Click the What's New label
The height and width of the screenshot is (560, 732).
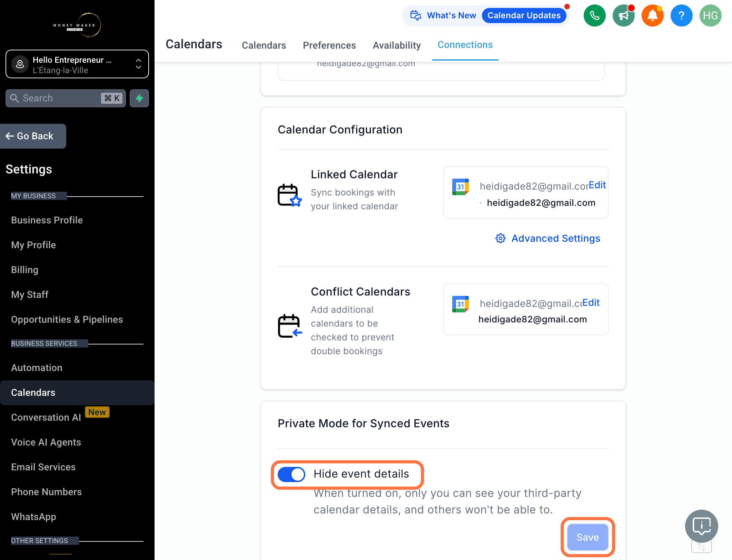tap(452, 16)
